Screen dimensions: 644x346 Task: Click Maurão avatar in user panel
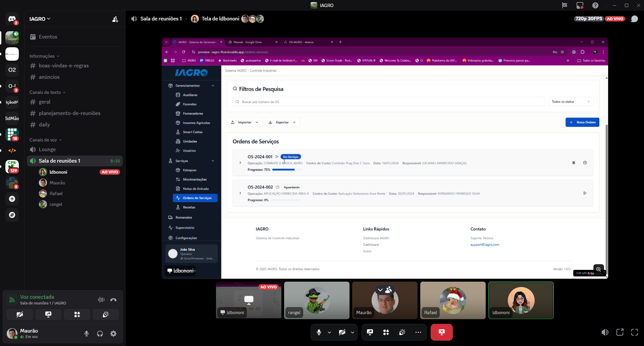tap(12, 334)
